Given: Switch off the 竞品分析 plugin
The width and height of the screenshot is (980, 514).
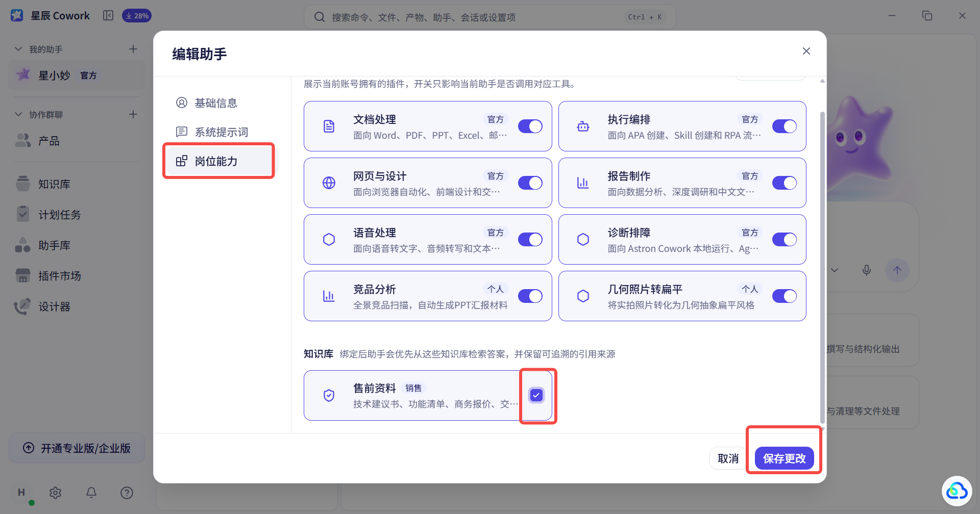Looking at the screenshot, I should click(x=530, y=296).
